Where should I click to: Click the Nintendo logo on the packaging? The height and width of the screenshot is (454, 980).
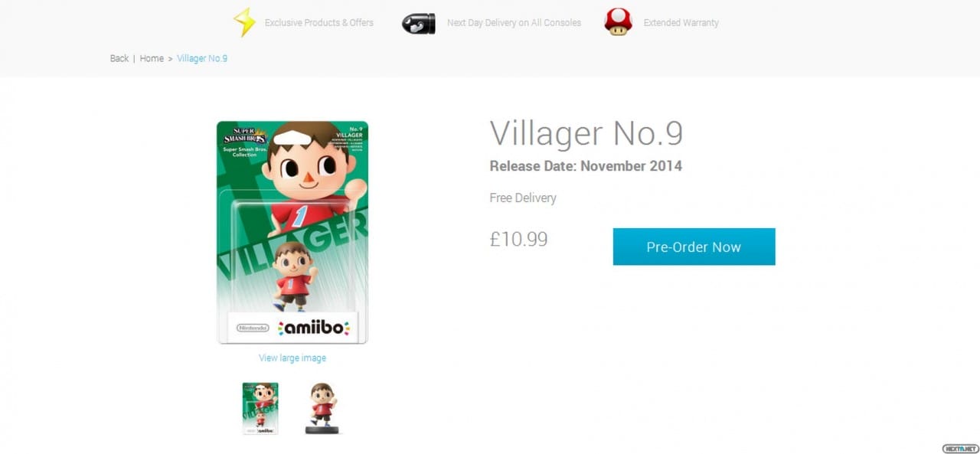tap(253, 328)
